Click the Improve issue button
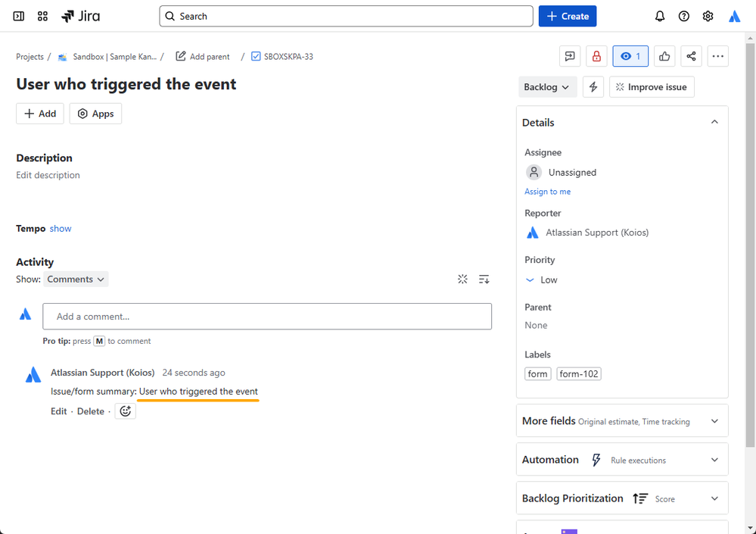Image resolution: width=756 pixels, height=534 pixels. click(x=652, y=87)
